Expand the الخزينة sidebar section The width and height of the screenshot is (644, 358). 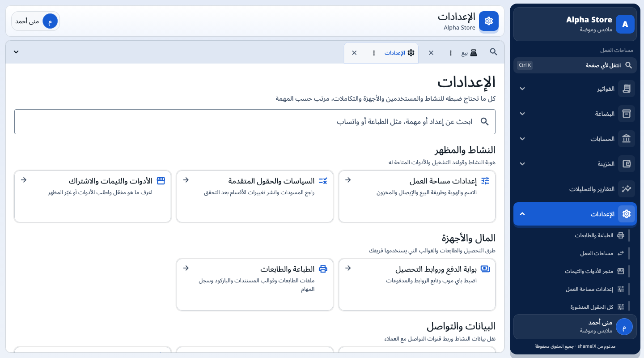coord(522,164)
